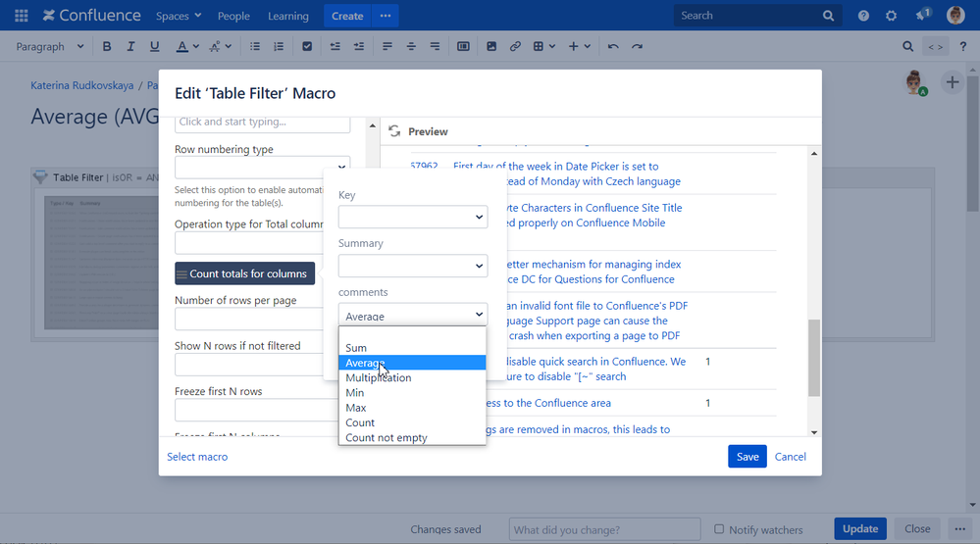Toggle Notify watchers checkbox
This screenshot has height=544, width=980.
point(719,529)
